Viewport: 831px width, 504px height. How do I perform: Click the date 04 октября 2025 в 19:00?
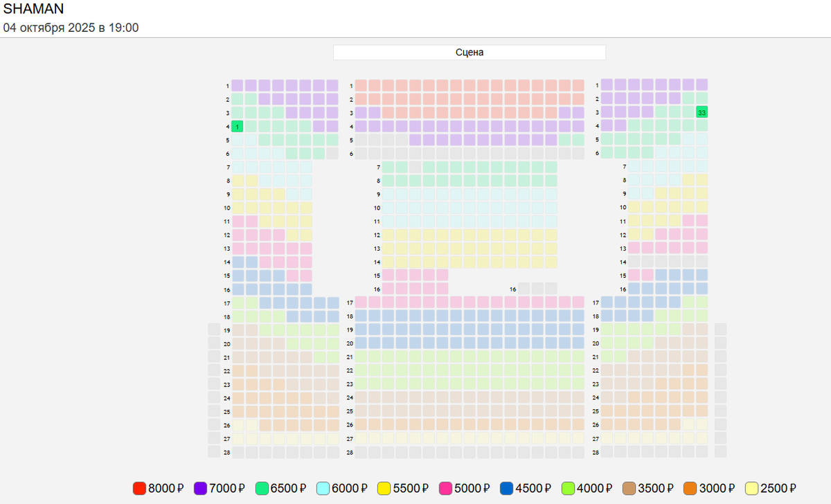71,28
